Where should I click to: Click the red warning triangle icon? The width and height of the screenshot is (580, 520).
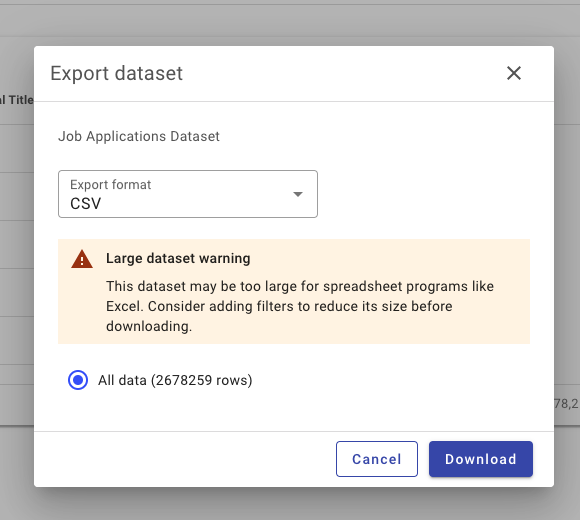(82, 259)
